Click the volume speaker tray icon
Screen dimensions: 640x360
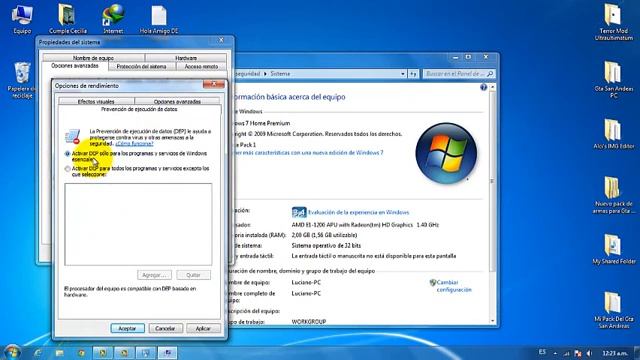(x=589, y=353)
